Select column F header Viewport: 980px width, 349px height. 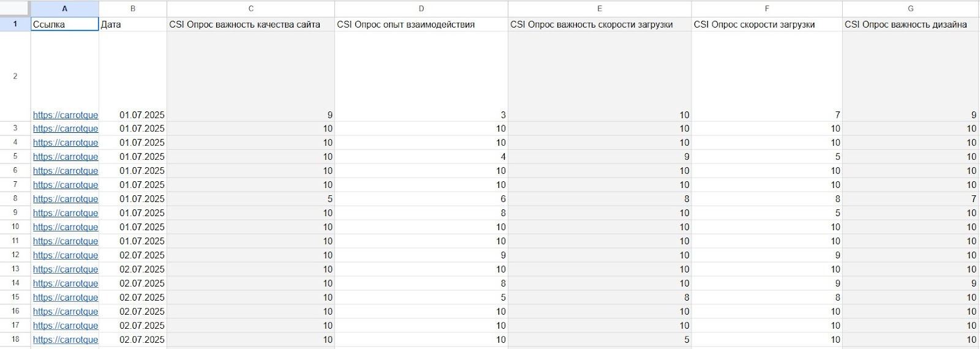tap(766, 9)
